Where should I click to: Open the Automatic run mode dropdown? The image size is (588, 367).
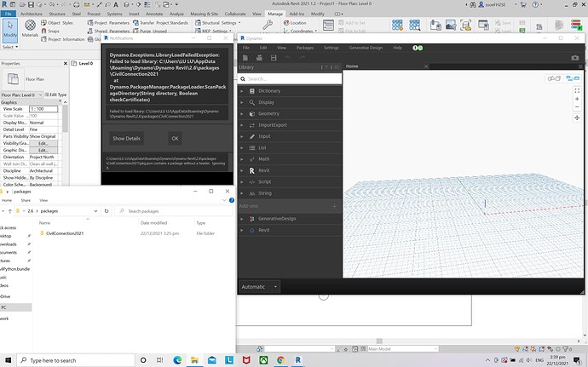point(259,287)
